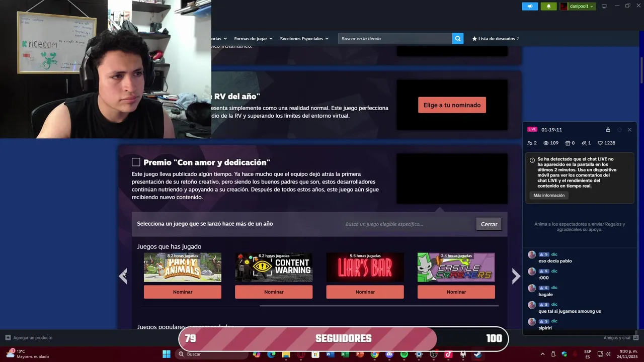Image resolution: width=644 pixels, height=362 pixels.
Task: Open Google Chrome from taskbar
Action: pos(374,354)
